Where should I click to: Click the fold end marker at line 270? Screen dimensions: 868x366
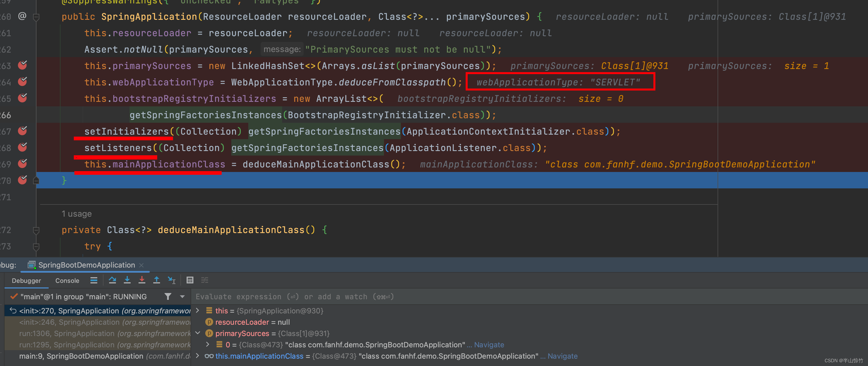(36, 181)
